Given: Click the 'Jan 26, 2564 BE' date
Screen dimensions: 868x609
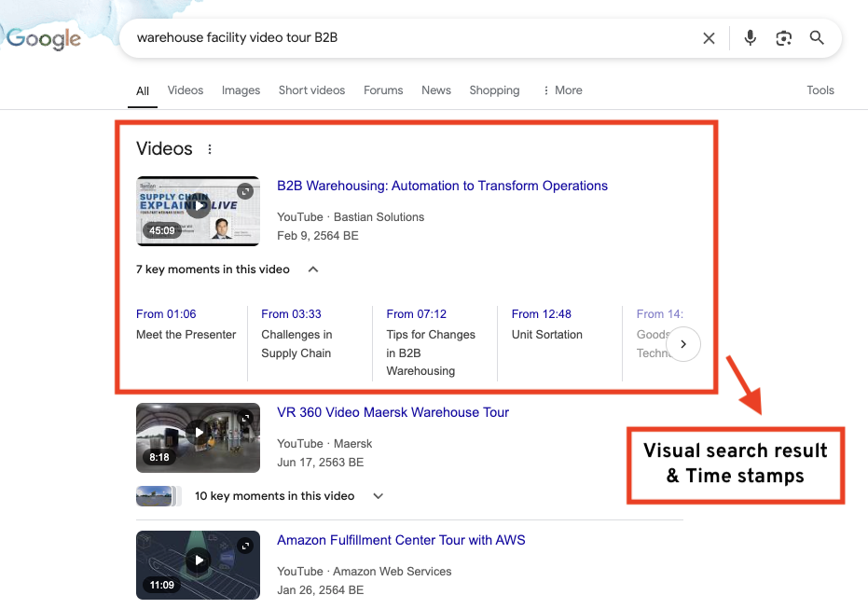Looking at the screenshot, I should [x=321, y=590].
